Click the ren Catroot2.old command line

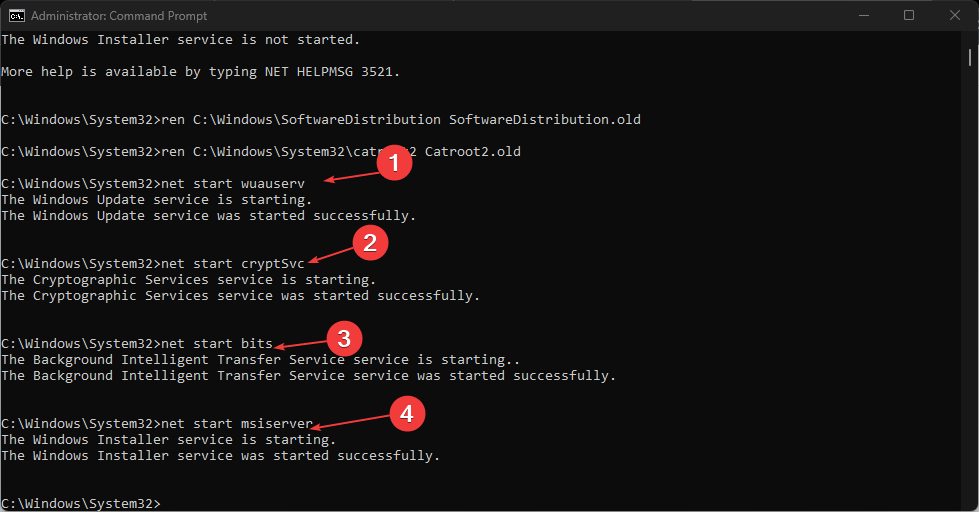coord(261,152)
